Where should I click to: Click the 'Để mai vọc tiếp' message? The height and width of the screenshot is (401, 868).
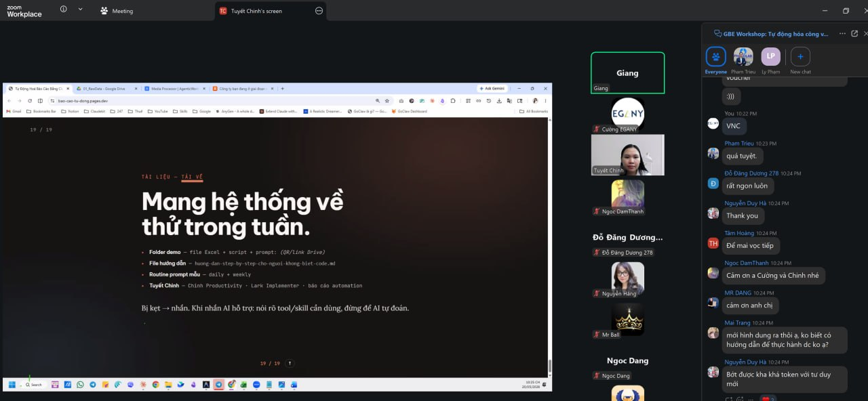pos(750,245)
